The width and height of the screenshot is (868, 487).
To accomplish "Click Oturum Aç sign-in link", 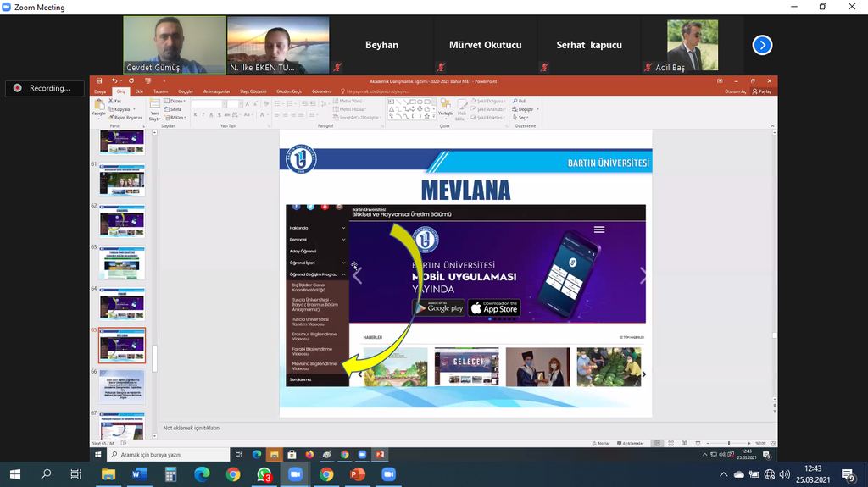I will click(x=735, y=91).
